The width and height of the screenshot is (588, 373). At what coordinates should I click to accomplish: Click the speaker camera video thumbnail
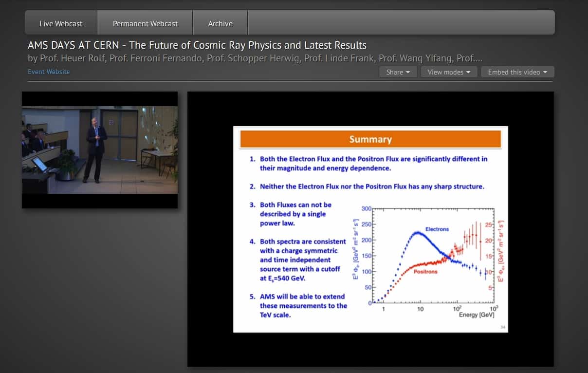[x=100, y=150]
